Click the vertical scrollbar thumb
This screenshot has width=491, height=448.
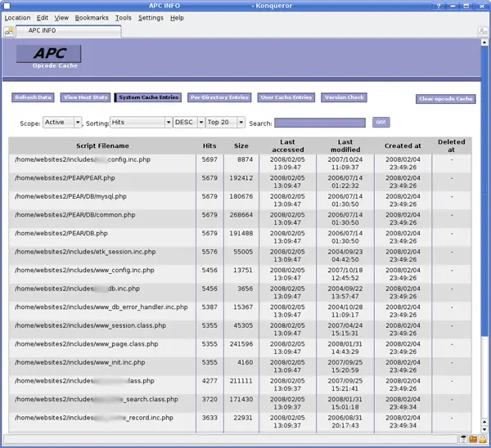484,190
